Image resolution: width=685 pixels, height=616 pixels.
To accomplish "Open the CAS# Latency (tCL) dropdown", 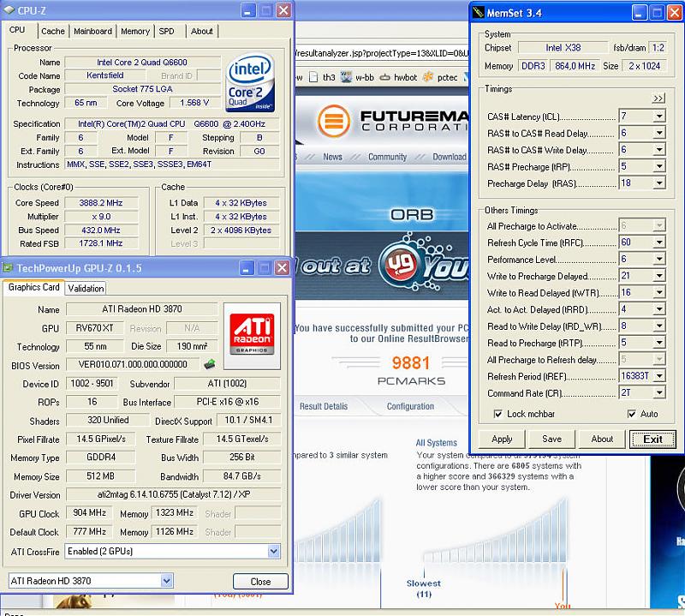I will point(659,117).
